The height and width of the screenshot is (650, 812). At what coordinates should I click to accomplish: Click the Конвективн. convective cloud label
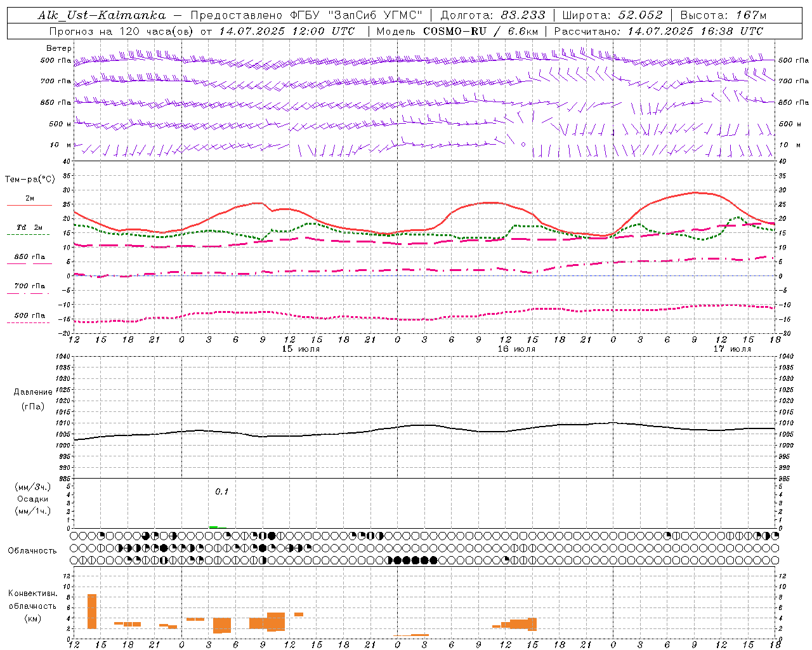[x=32, y=594]
